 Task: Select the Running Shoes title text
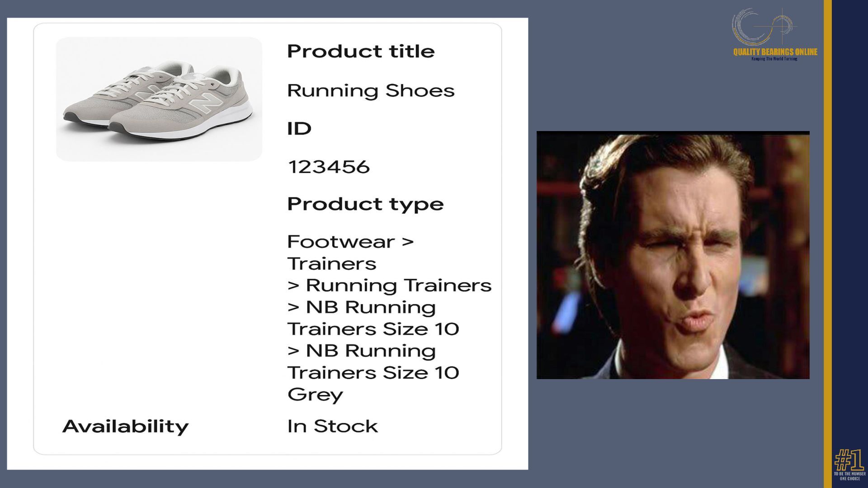click(371, 91)
